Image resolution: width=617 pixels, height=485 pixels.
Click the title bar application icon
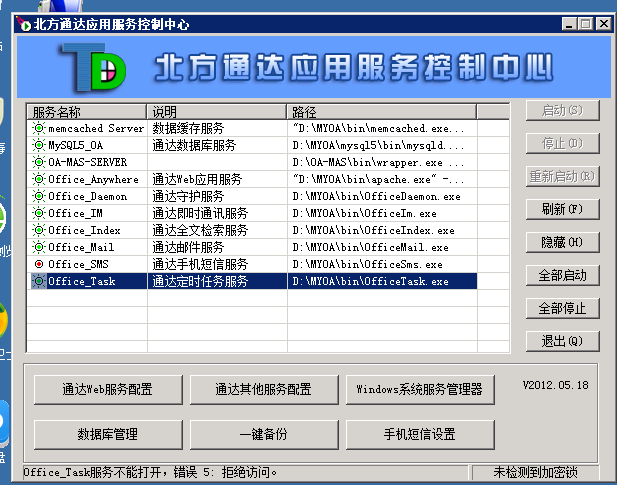24,24
